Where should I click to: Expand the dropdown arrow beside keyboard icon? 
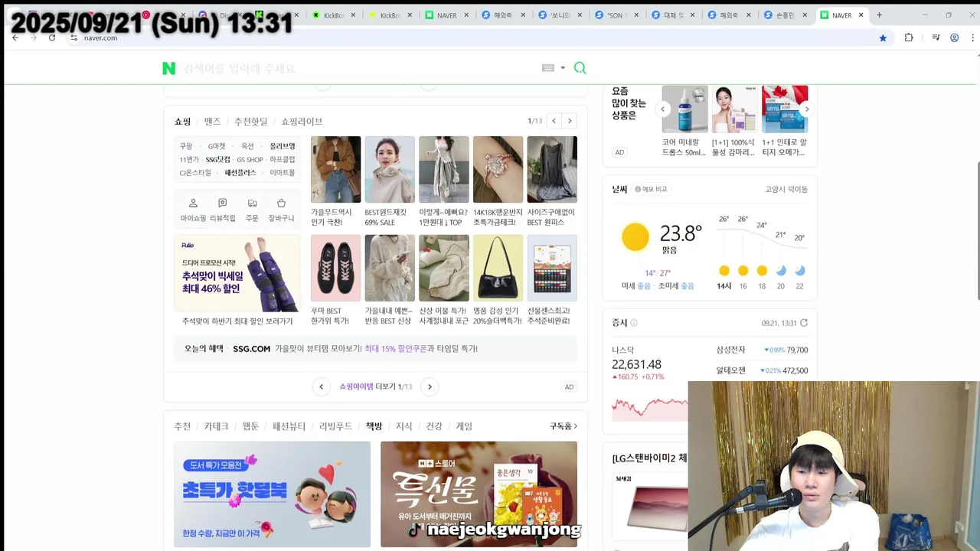[563, 68]
